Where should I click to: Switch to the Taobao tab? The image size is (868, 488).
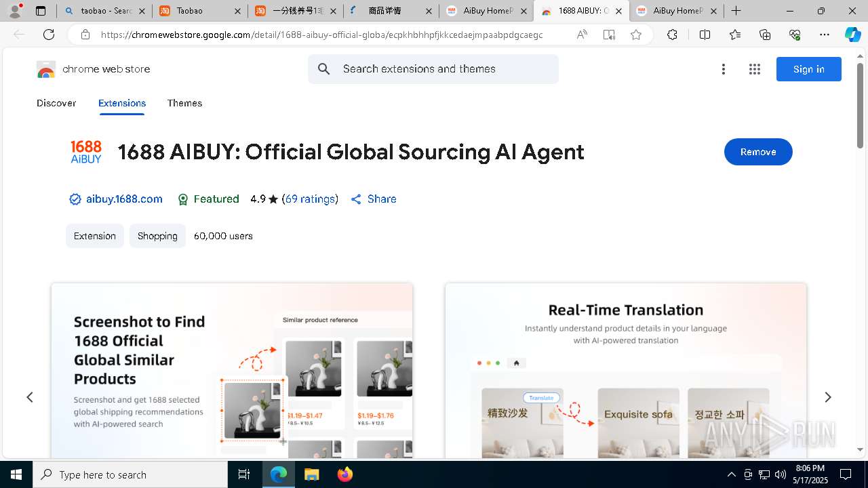pyautogui.click(x=199, y=11)
